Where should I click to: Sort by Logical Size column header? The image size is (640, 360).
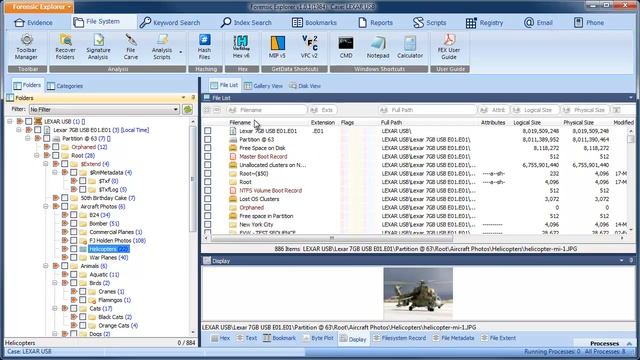tap(527, 122)
